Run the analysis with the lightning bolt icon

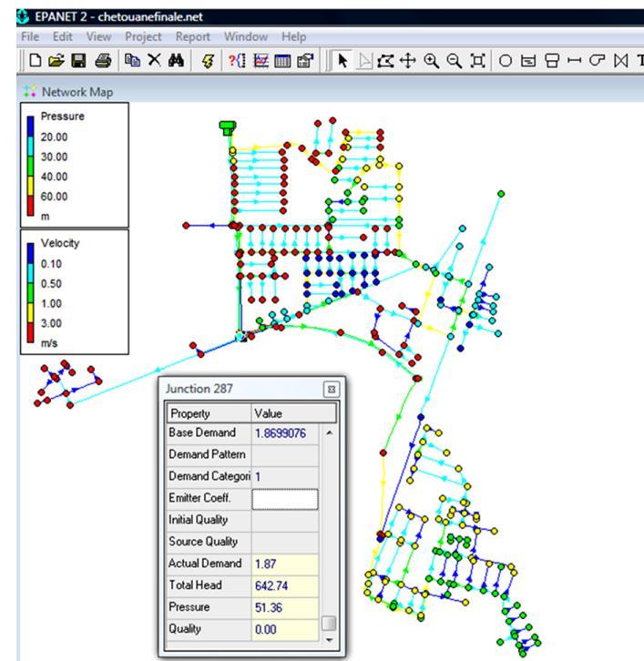tap(208, 61)
